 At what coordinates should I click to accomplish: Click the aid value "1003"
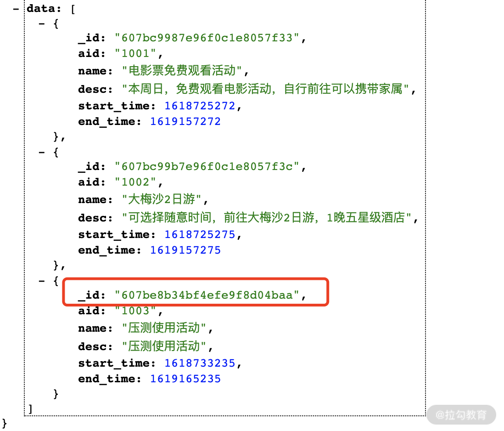tap(135, 311)
